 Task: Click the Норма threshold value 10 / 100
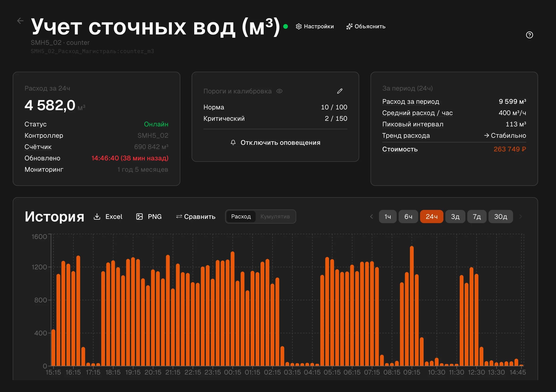(x=334, y=107)
